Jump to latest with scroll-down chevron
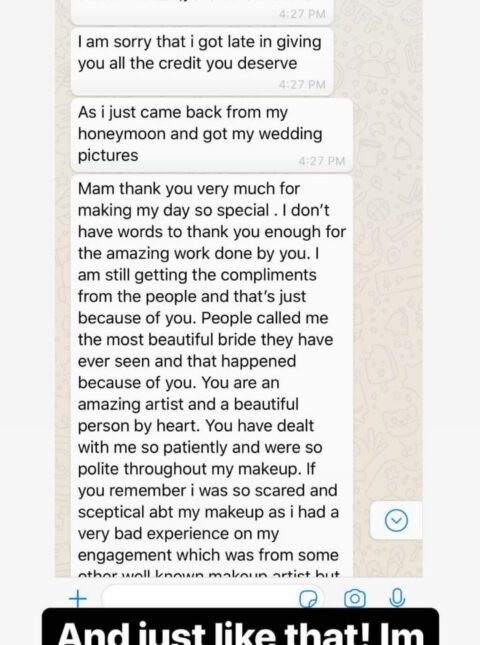480x645 pixels. coord(396,520)
